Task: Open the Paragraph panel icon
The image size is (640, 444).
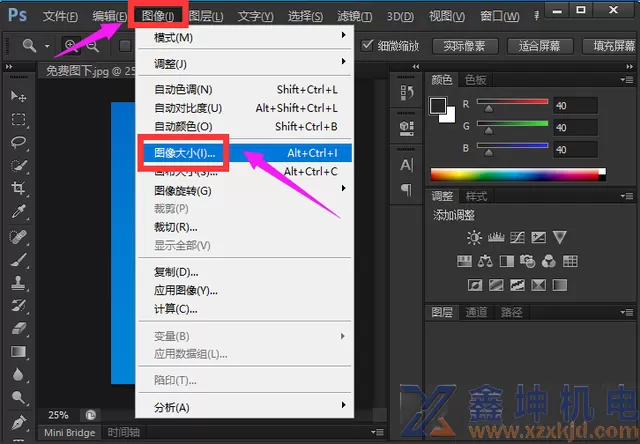Action: (x=407, y=189)
